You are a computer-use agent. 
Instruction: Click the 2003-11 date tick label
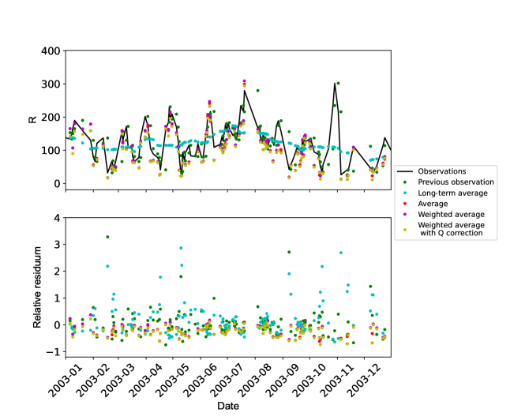coord(337,380)
